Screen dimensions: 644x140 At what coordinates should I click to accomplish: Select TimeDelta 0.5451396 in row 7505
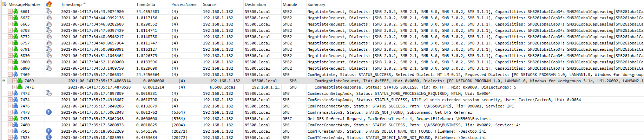coord(147,131)
